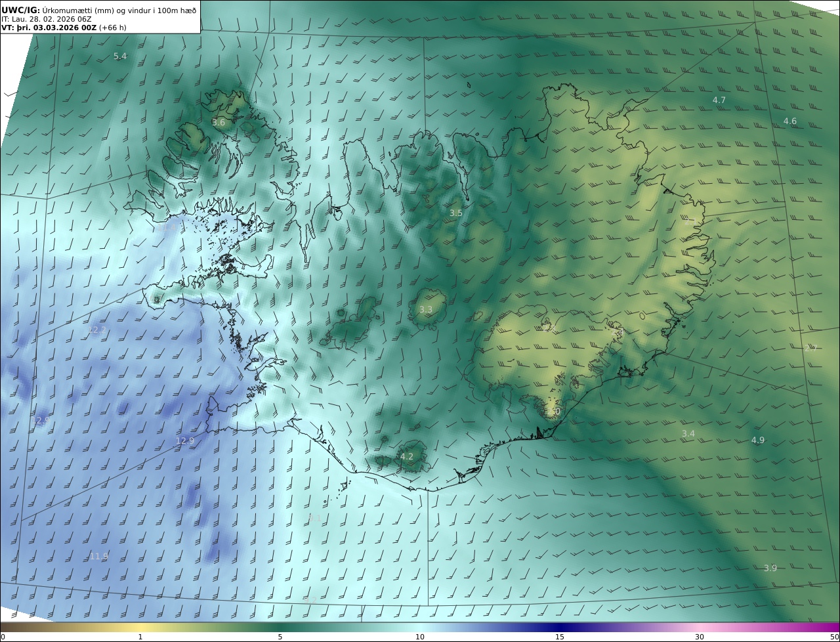Click the 15 tick label on the color scale
The width and height of the screenshot is (840, 642).
pyautogui.click(x=560, y=637)
